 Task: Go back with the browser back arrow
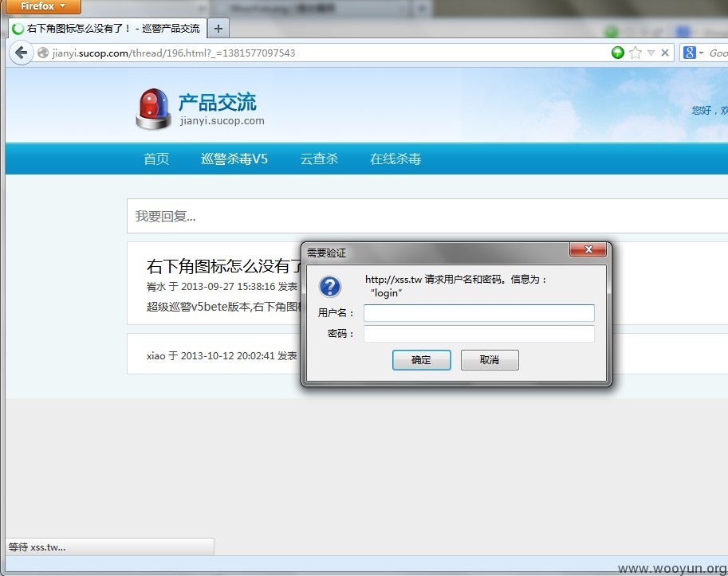click(21, 53)
